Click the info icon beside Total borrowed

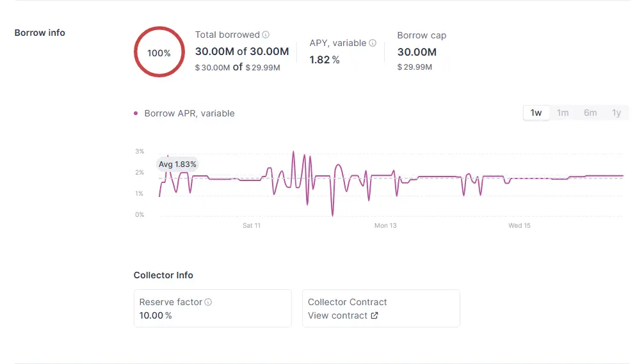266,35
